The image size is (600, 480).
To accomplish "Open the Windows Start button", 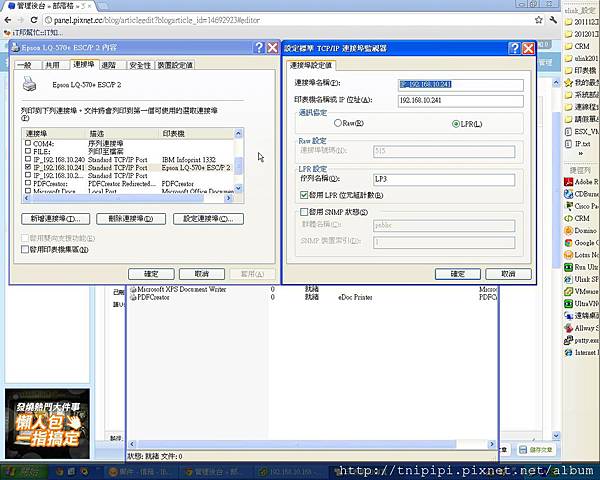I will pos(23,472).
